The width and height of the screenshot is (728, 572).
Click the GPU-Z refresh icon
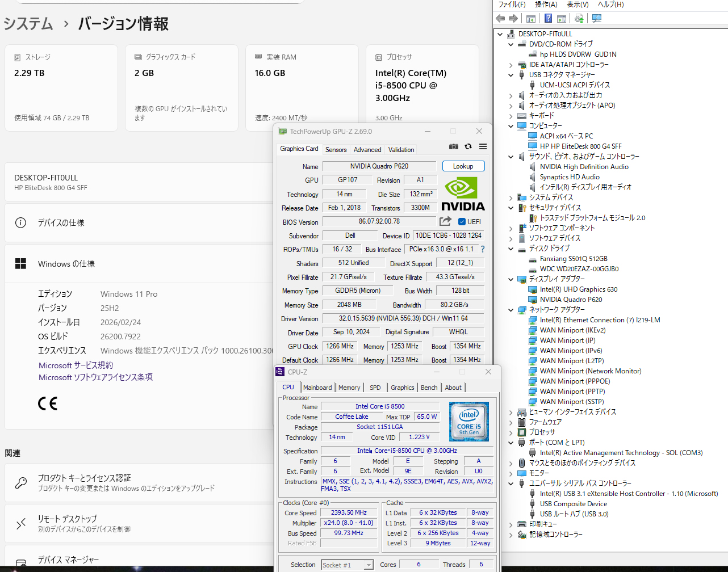pyautogui.click(x=468, y=146)
